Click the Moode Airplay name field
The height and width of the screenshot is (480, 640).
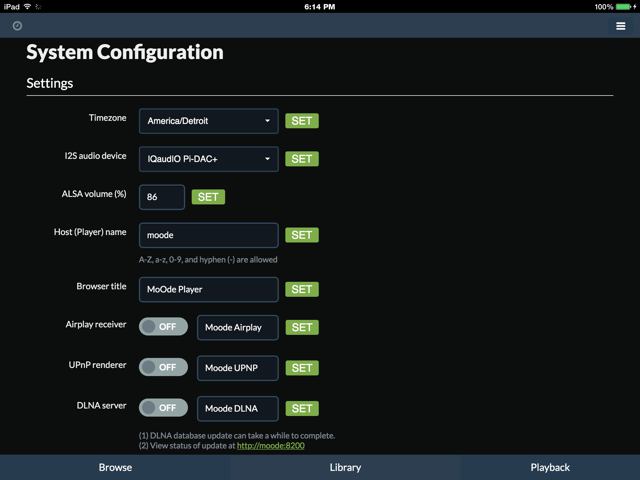pos(238,327)
